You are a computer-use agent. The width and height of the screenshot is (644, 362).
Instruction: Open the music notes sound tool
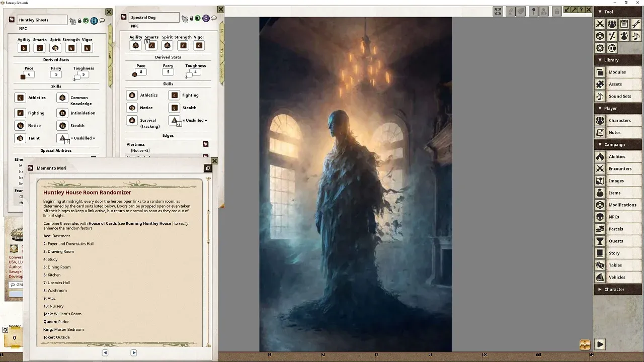pyautogui.click(x=636, y=36)
